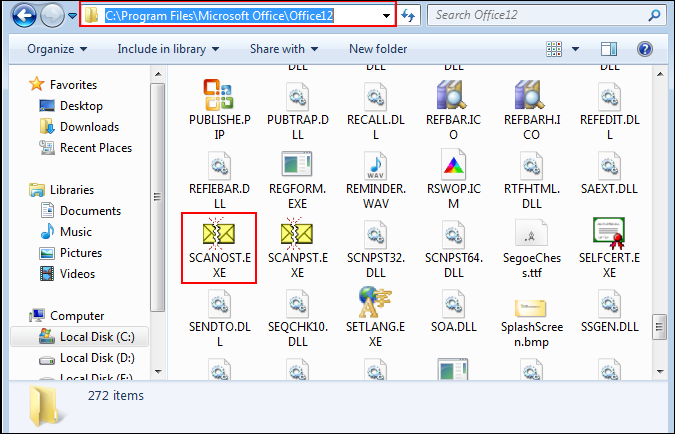Open the Help button

point(645,49)
